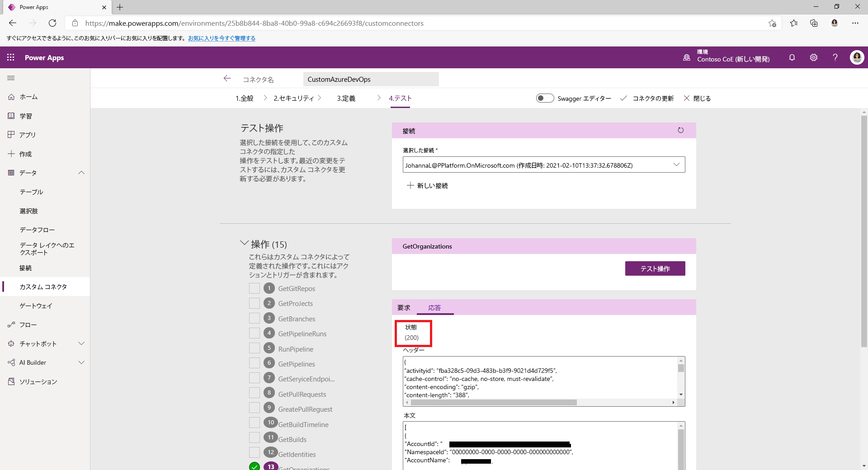The height and width of the screenshot is (470, 868).
Task: Click the Flows icon in sidebar
Action: (11, 324)
